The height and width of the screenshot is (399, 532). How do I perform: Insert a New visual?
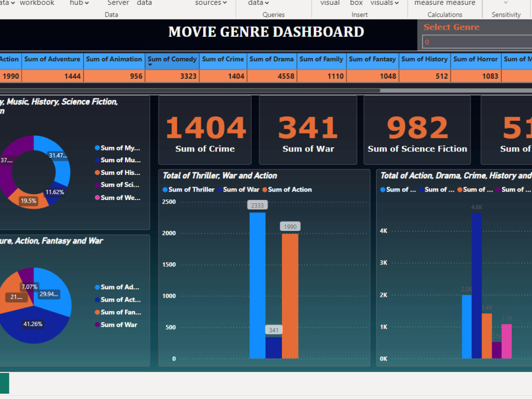tap(329, 4)
